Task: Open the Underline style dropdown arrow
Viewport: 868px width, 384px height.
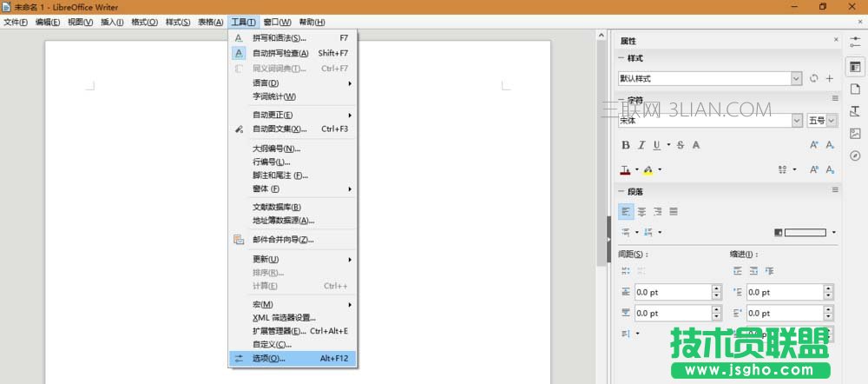Action: click(x=668, y=145)
